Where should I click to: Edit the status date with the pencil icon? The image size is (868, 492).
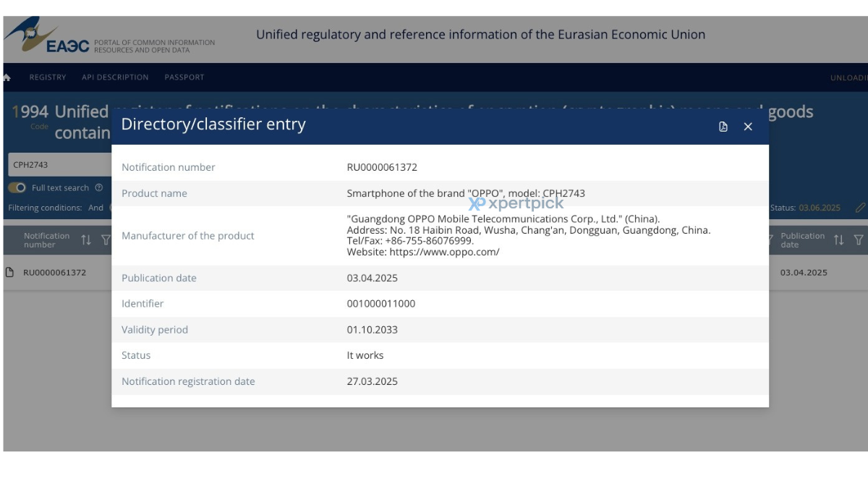click(860, 208)
